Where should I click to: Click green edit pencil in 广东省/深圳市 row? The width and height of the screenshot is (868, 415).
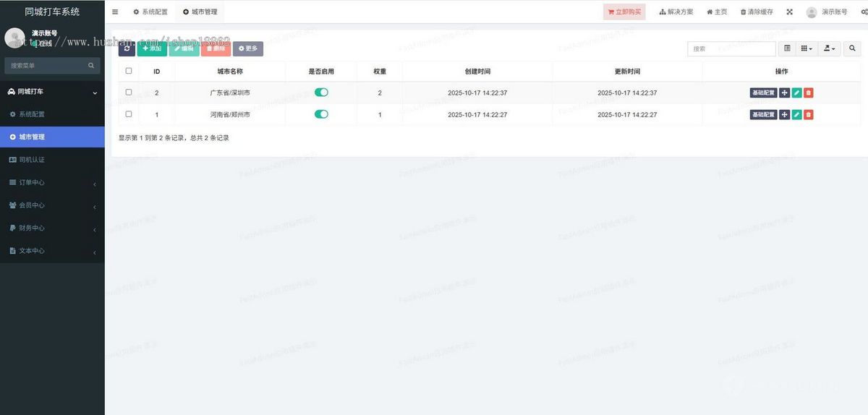click(x=796, y=93)
